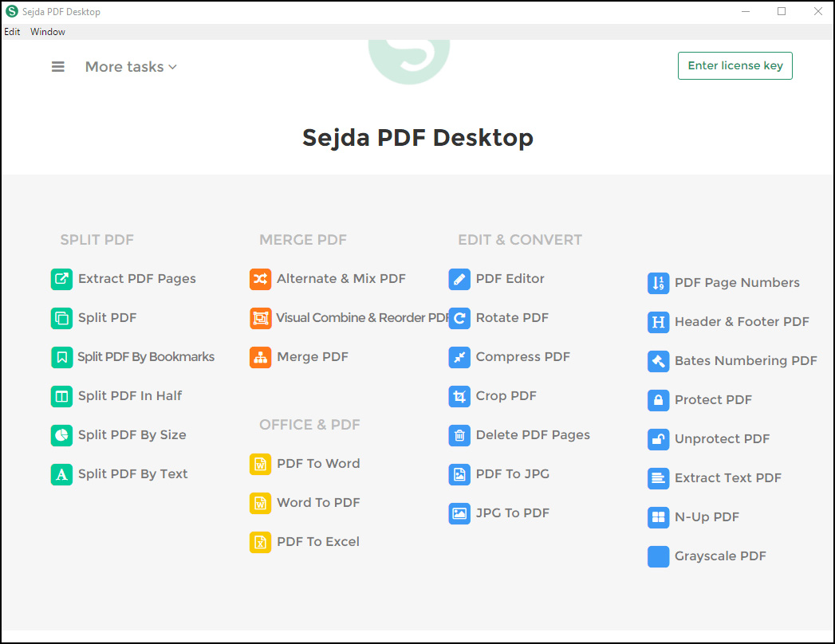Click the Compress PDF icon
The image size is (835, 644).
pos(459,357)
